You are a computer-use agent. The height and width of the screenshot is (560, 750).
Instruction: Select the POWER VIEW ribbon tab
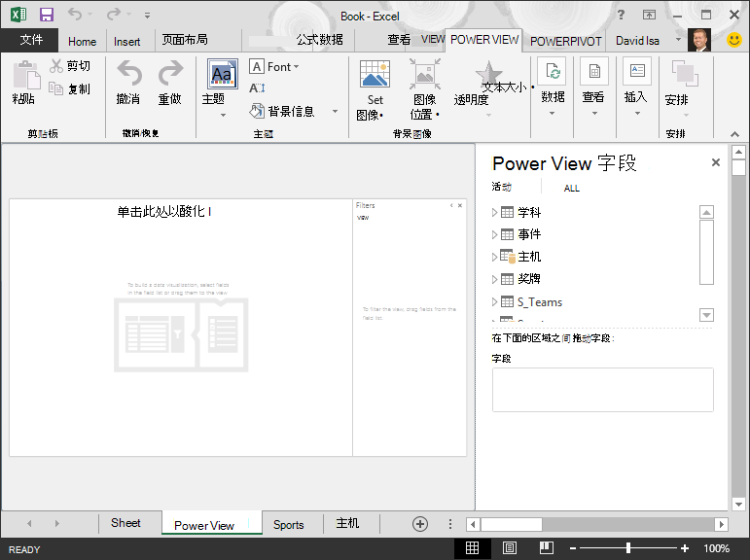point(484,40)
